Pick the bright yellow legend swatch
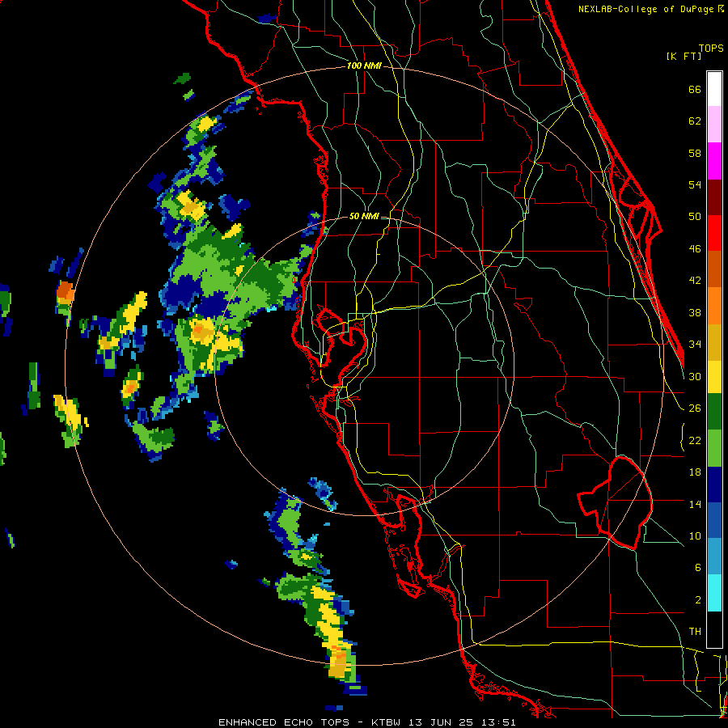The width and height of the screenshot is (728, 728). pyautogui.click(x=714, y=377)
